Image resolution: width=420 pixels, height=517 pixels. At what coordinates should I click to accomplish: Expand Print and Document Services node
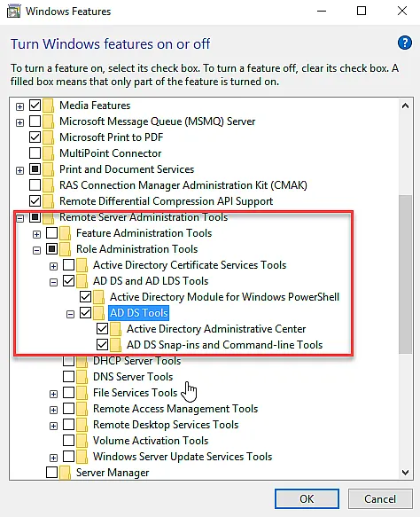19,170
